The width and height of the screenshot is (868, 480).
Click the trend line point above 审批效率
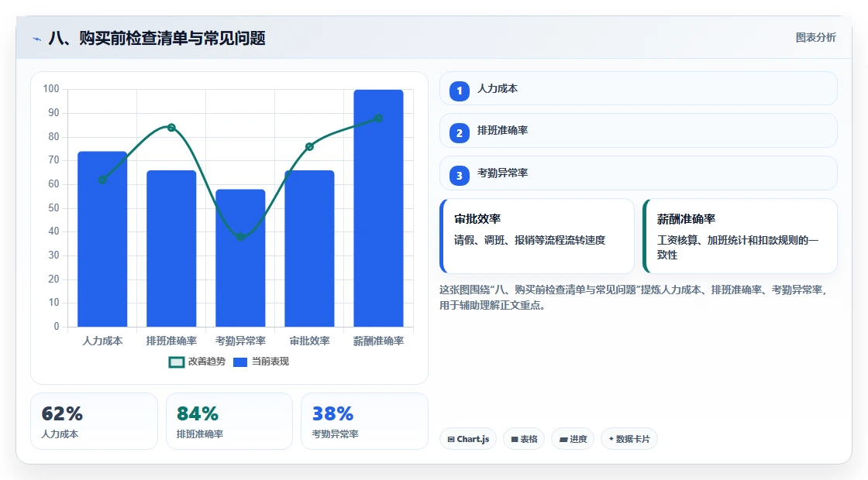click(309, 146)
